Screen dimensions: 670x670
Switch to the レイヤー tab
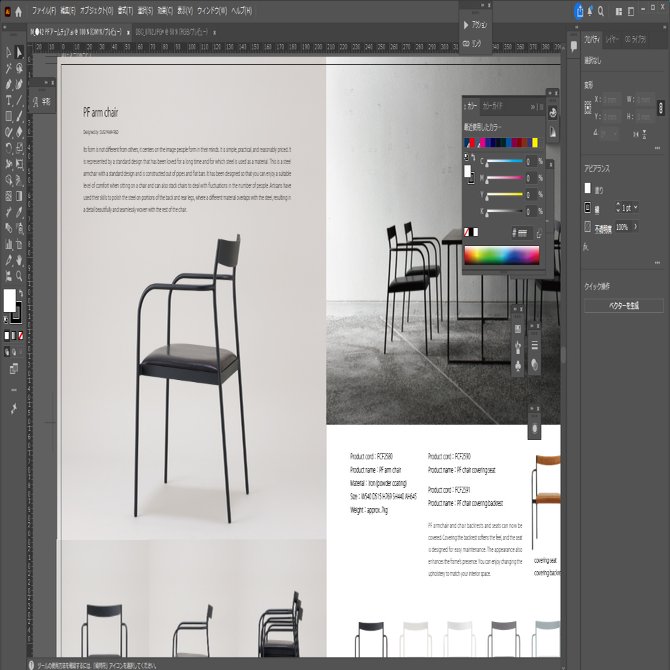[x=612, y=39]
